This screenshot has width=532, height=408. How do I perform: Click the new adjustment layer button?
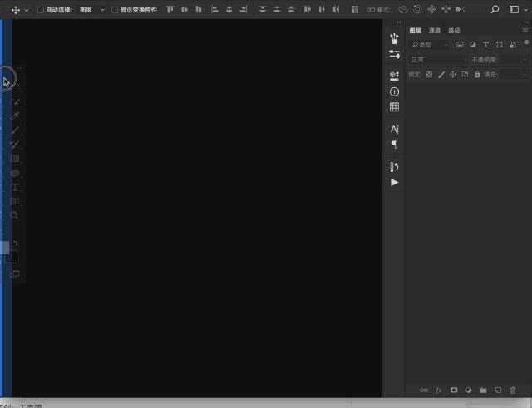(469, 390)
